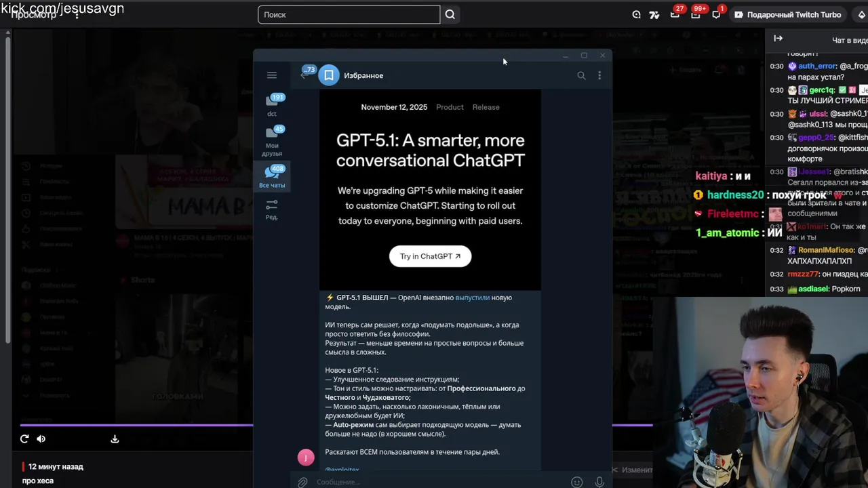The width and height of the screenshot is (868, 488).
Task: Click the Twitch search magnifier button
Action: [x=450, y=14]
